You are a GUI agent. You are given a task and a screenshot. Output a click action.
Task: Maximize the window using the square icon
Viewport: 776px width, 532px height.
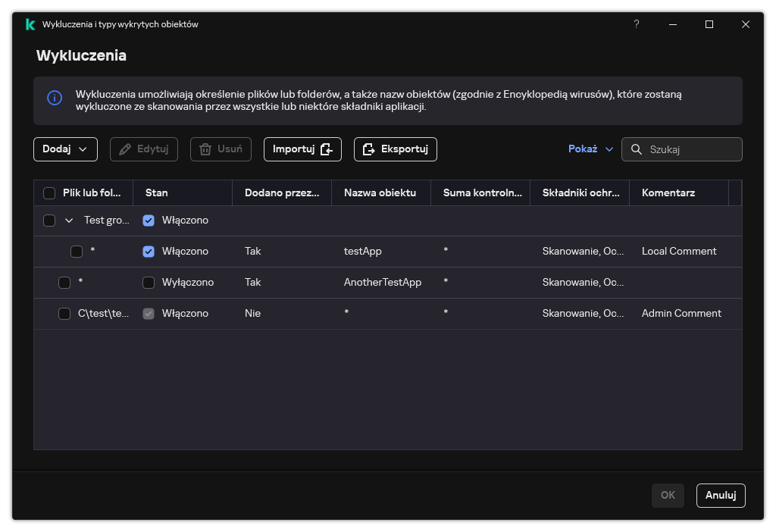(x=709, y=24)
